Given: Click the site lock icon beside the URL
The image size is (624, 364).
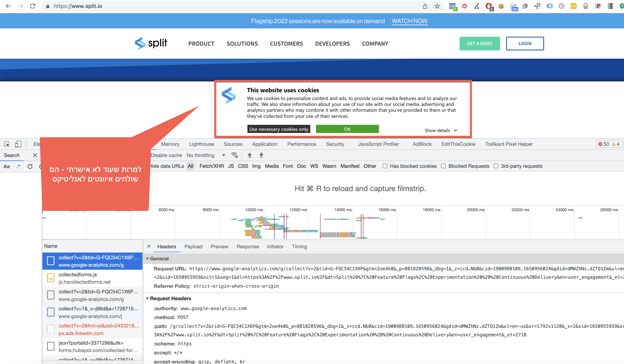Looking at the screenshot, I should click(48, 6).
